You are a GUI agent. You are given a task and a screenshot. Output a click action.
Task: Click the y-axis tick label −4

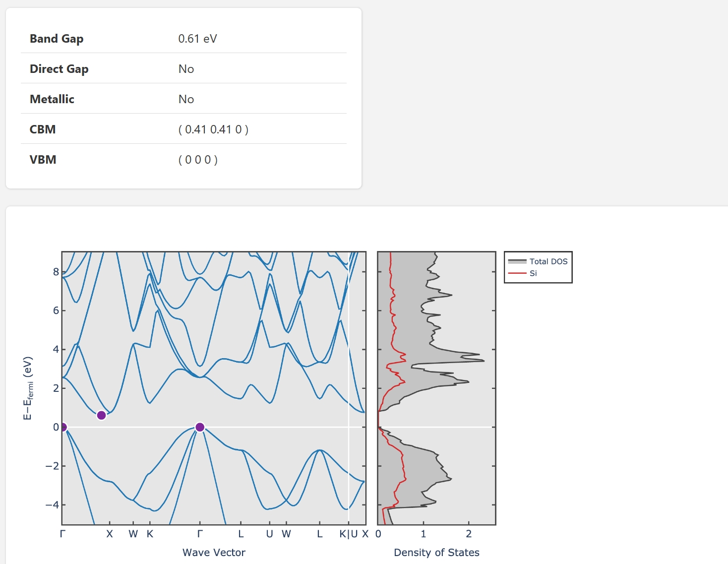(52, 505)
